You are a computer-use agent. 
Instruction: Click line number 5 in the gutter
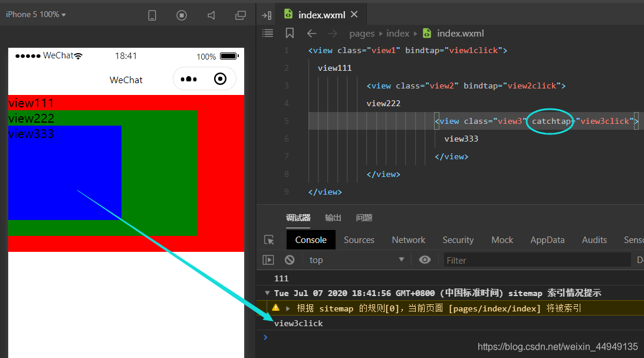click(286, 121)
